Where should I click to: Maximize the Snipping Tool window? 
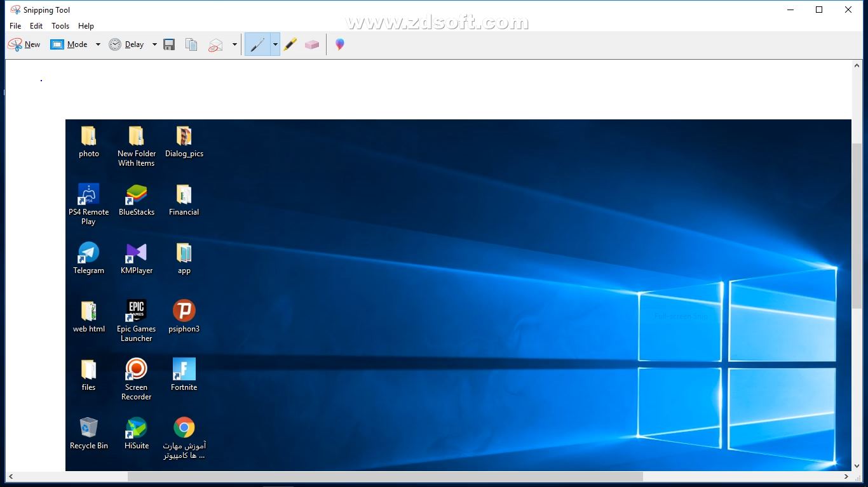(x=819, y=10)
